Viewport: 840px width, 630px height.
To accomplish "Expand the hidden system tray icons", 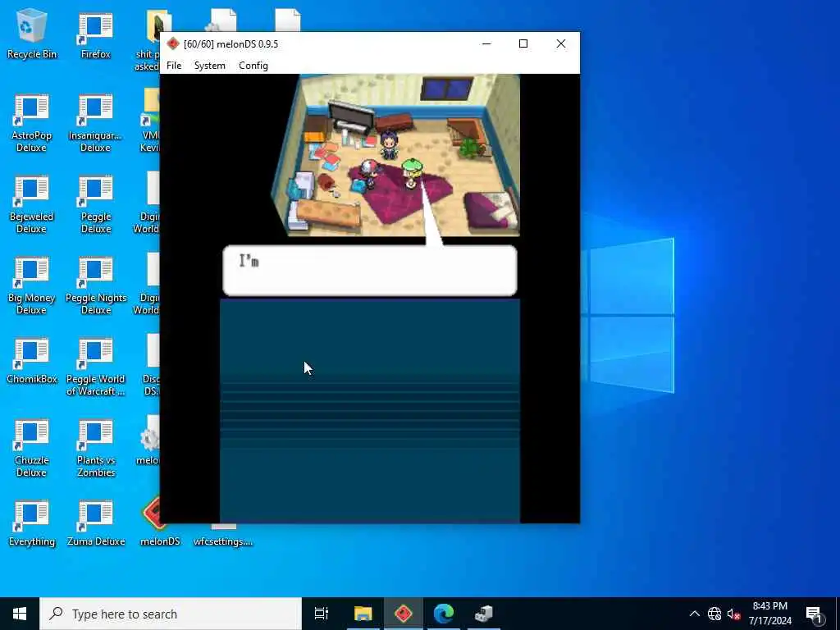I will [694, 614].
